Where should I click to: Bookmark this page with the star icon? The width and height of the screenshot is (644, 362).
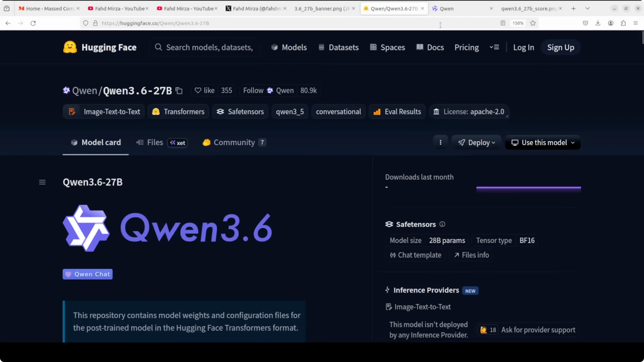533,23
